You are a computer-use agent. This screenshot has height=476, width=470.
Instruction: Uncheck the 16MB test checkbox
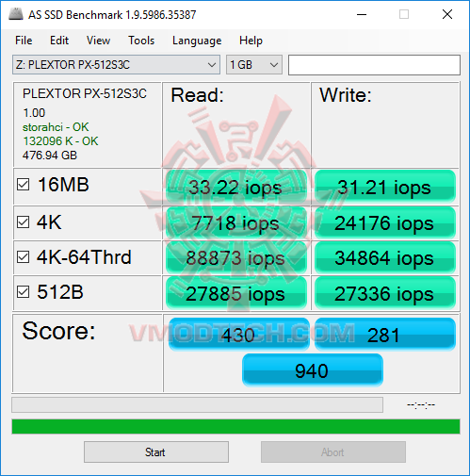coord(24,185)
